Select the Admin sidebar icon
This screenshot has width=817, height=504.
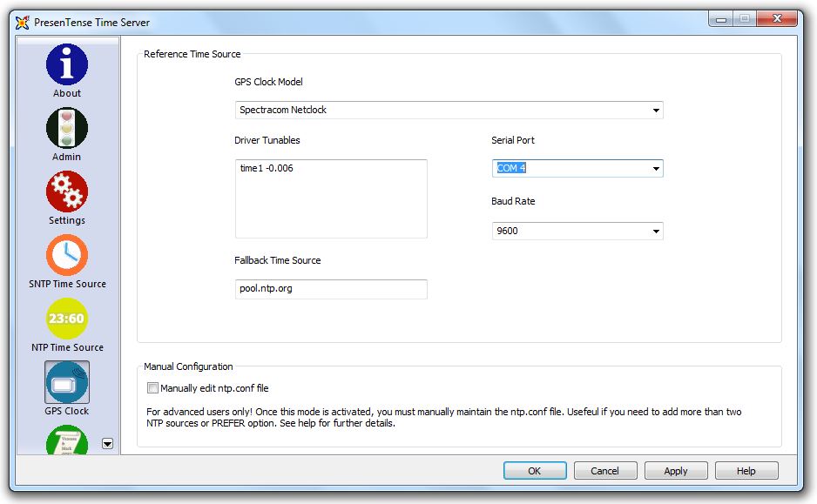pos(66,129)
